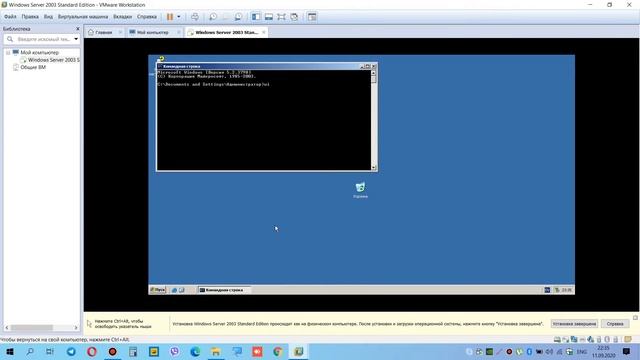Image resolution: width=640 pixels, height=360 pixels.
Task: Toggle the library sidebar view icon
Action: click(256, 17)
